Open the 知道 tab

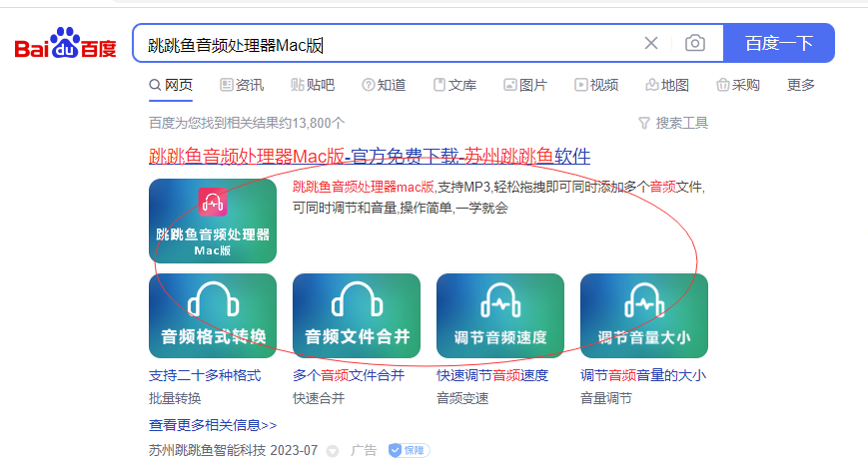point(384,85)
